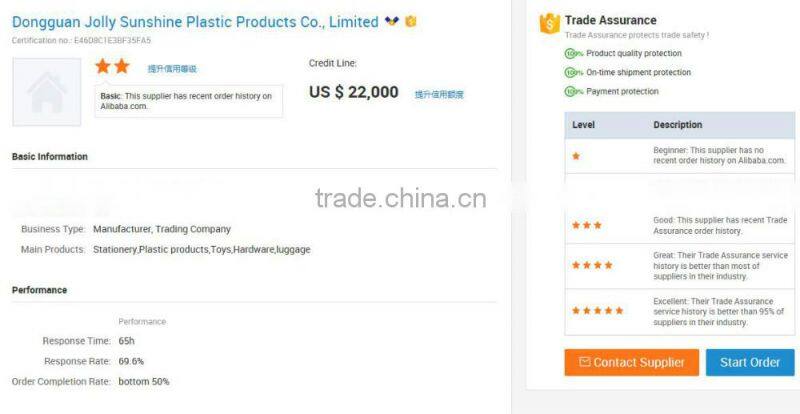Click the envelope icon on Contact Supplier
The height and width of the screenshot is (414, 800).
585,362
